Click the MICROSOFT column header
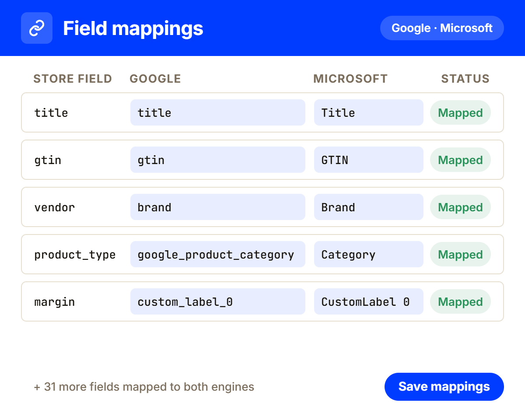Image resolution: width=525 pixels, height=420 pixels. pyautogui.click(x=350, y=79)
